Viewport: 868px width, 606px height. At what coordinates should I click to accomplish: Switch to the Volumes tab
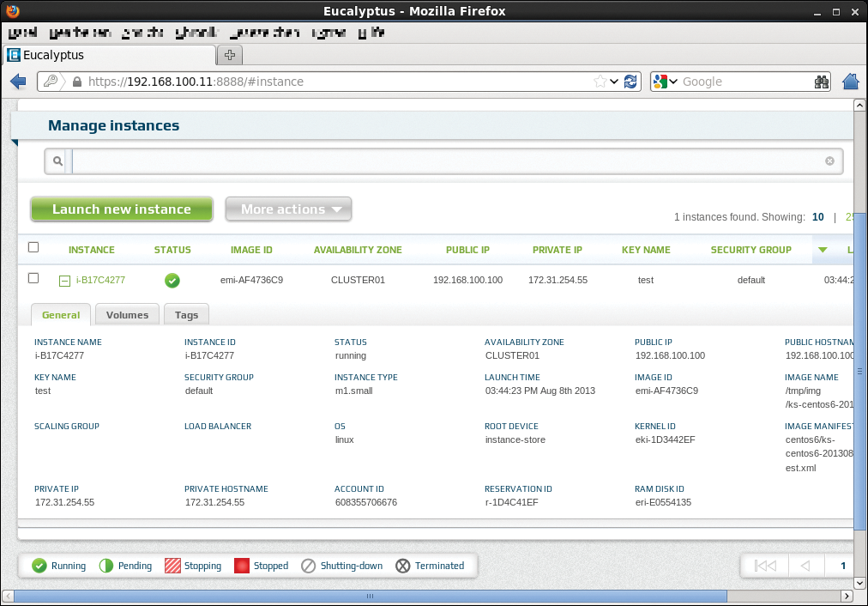click(x=127, y=315)
